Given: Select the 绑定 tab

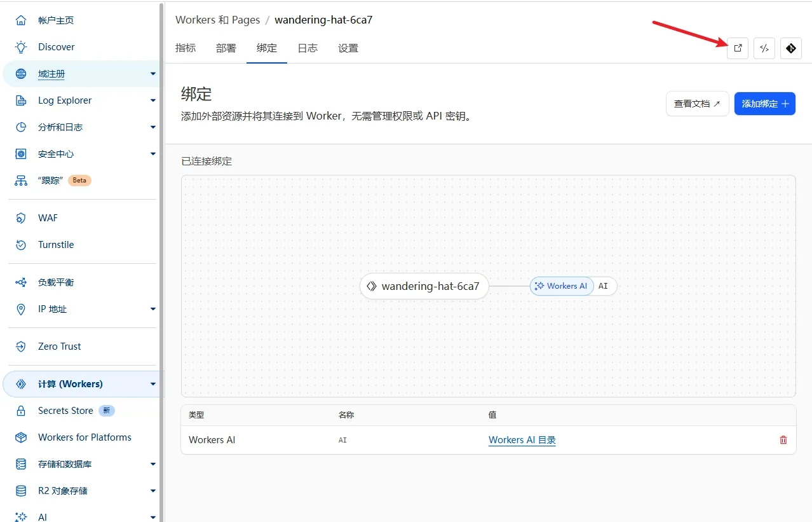Looking at the screenshot, I should 267,48.
